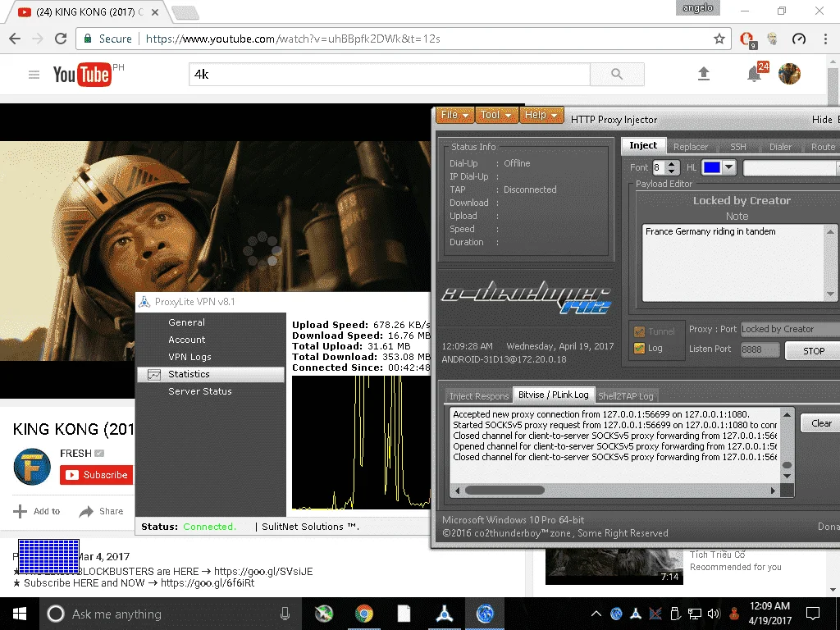Increase the Font size stepper
The image size is (840, 630).
(672, 163)
